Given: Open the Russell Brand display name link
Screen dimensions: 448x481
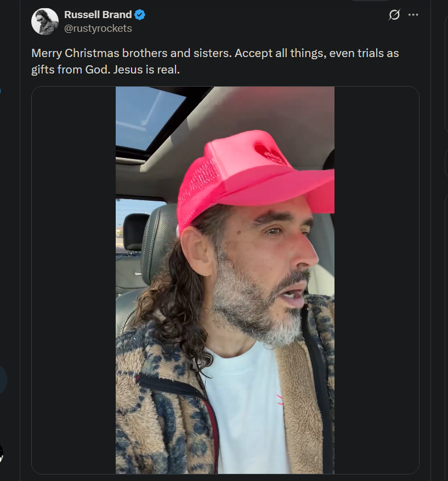Looking at the screenshot, I should (98, 15).
